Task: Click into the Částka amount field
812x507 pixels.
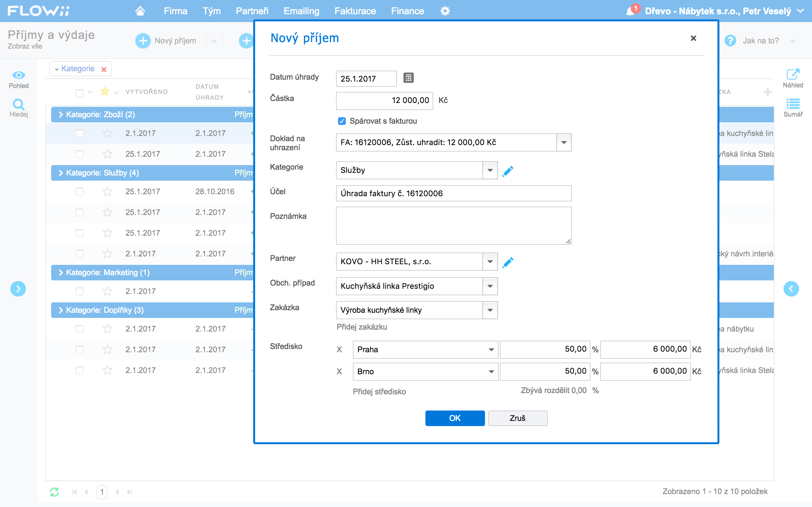Action: (385, 101)
